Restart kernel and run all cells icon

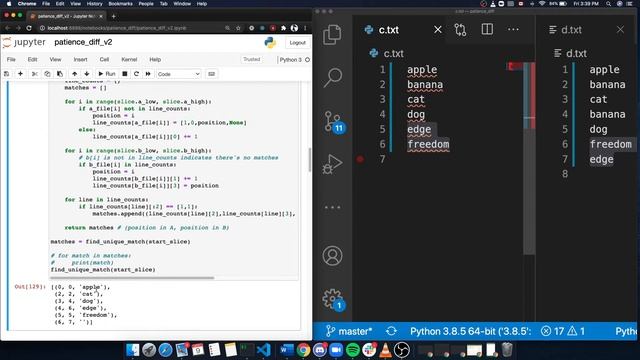tap(148, 74)
